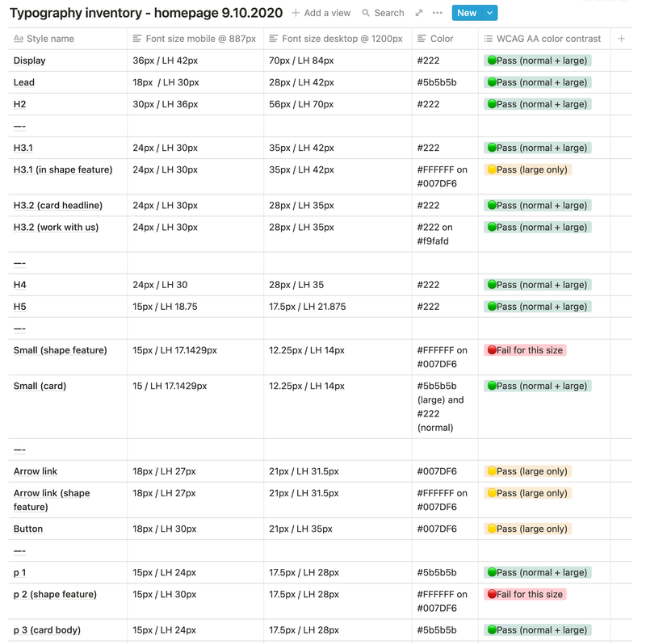
Task: Expand the page using the diagonal arrows icon
Action: tap(418, 13)
